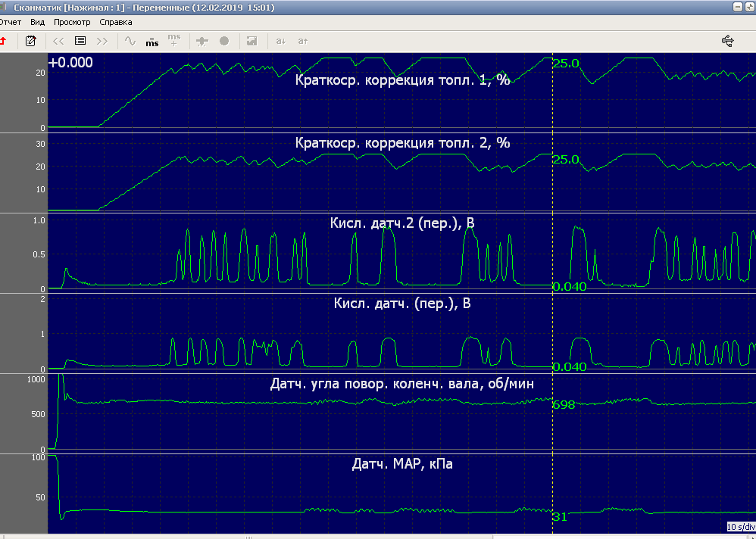Image resolution: width=756 pixels, height=539 pixels.
Task: Click the double left arrow previous button
Action: point(58,41)
